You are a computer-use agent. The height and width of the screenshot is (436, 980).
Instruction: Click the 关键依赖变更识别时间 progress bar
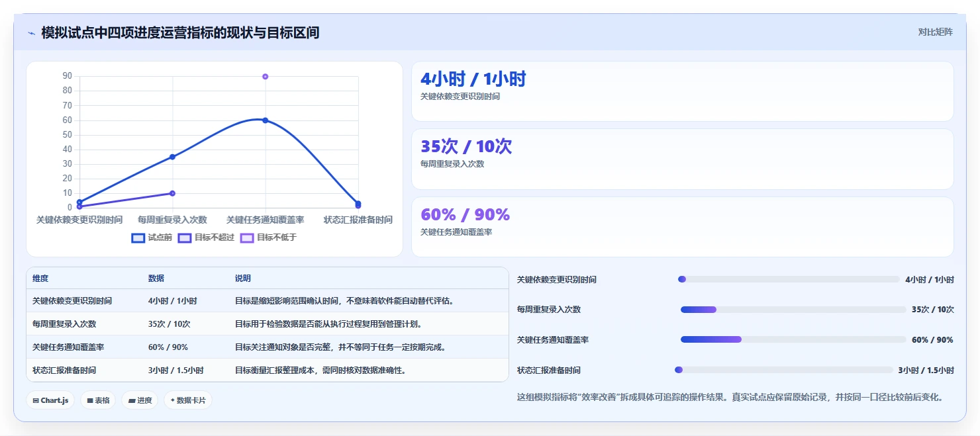pyautogui.click(x=789, y=279)
